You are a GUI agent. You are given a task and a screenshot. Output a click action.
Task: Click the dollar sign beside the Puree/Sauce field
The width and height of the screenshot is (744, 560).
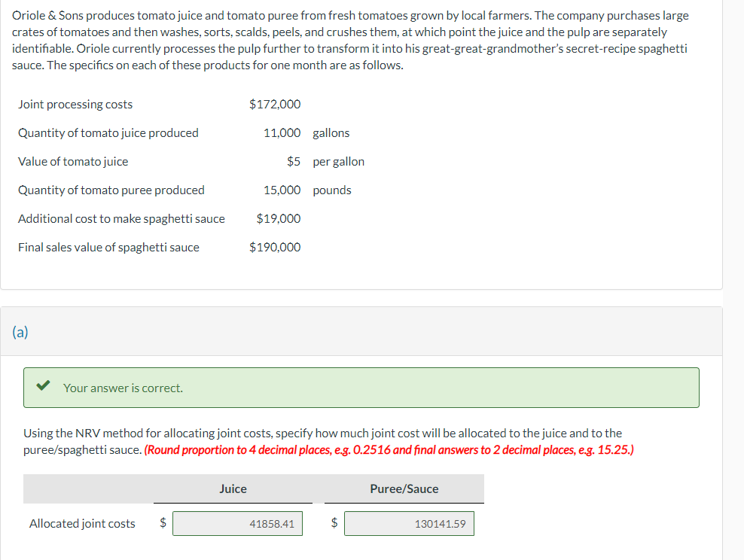pyautogui.click(x=334, y=523)
